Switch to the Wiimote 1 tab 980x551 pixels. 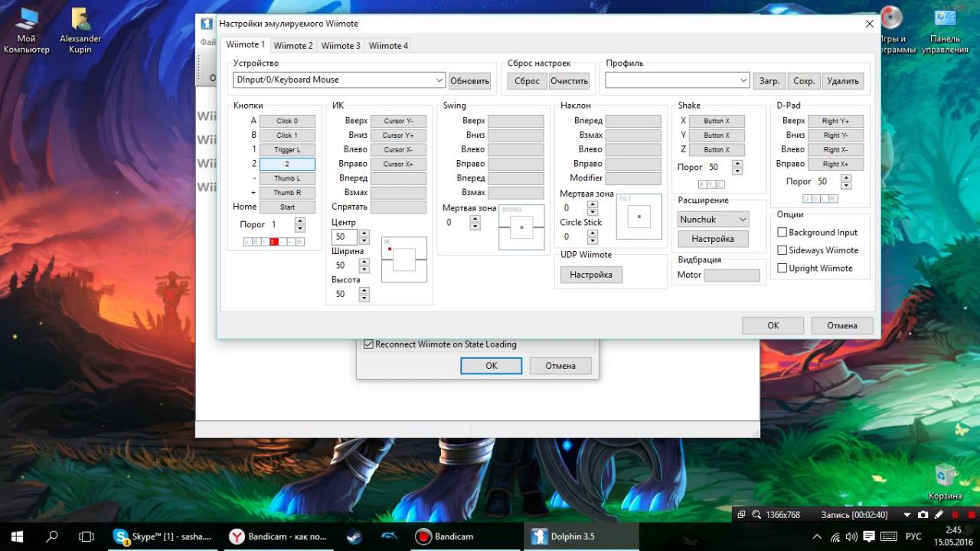click(x=245, y=44)
